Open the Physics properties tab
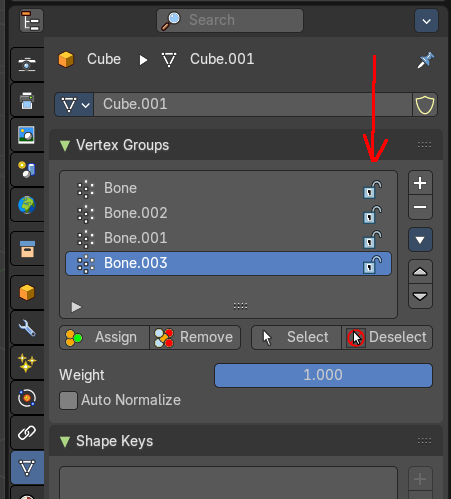 pyautogui.click(x=27, y=398)
